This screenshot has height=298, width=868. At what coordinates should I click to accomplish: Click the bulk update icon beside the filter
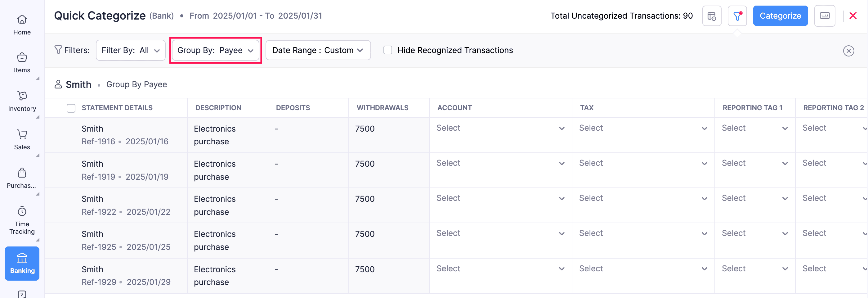point(712,16)
